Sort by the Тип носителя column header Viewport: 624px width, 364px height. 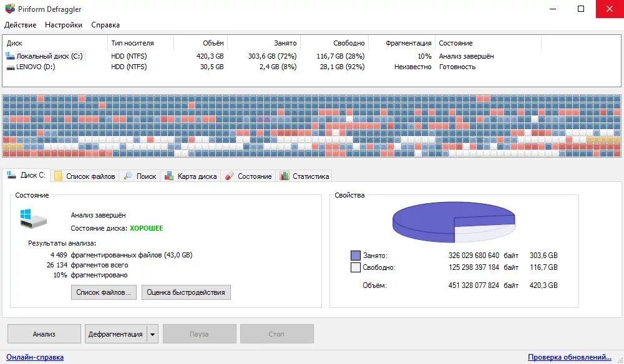140,43
